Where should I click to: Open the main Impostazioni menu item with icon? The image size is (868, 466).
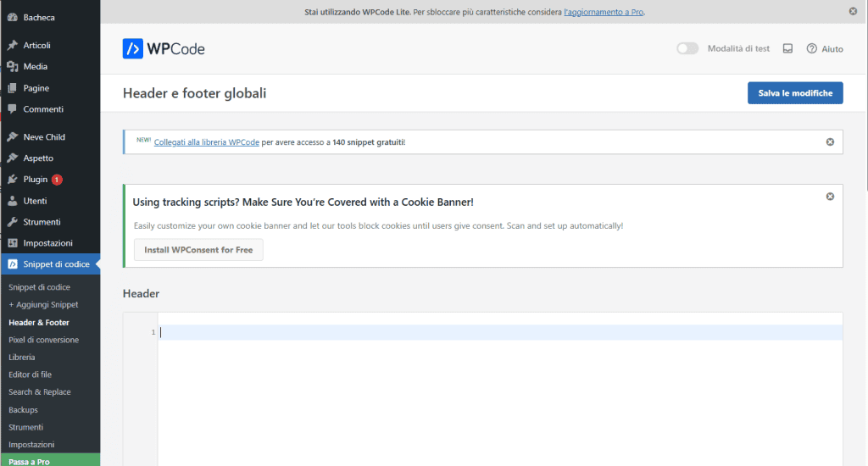click(x=50, y=243)
